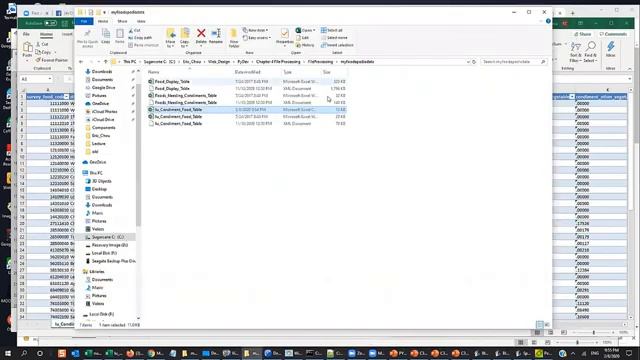640x360 pixels.
Task: Select the lu_Condiment_Food_Table XML Document
Action: [247, 123]
